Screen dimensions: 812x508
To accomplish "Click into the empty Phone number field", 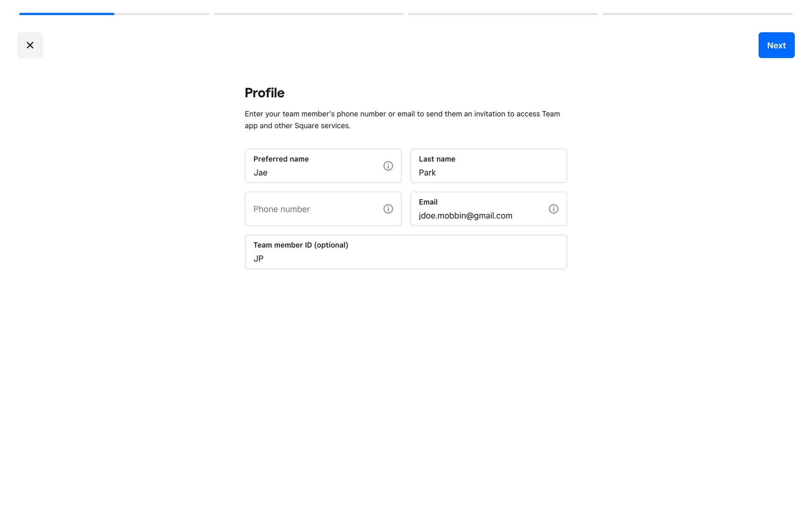I will pyautogui.click(x=313, y=209).
